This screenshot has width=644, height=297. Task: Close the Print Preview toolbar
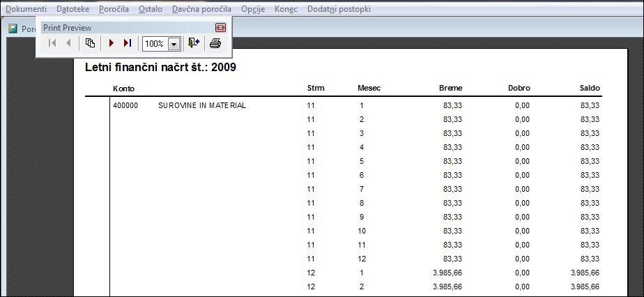point(220,27)
